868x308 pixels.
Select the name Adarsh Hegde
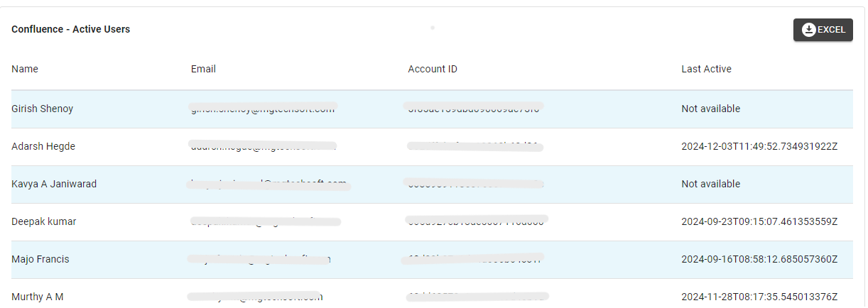point(43,146)
